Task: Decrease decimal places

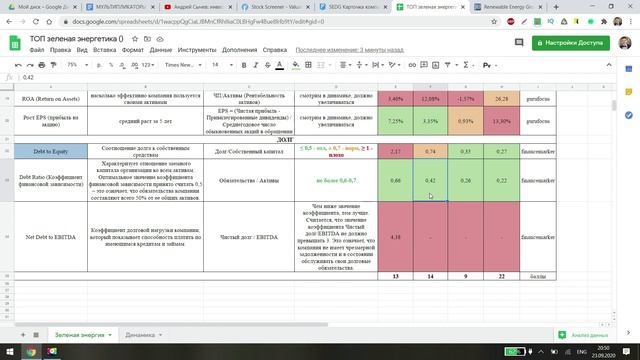Action: 122,65
